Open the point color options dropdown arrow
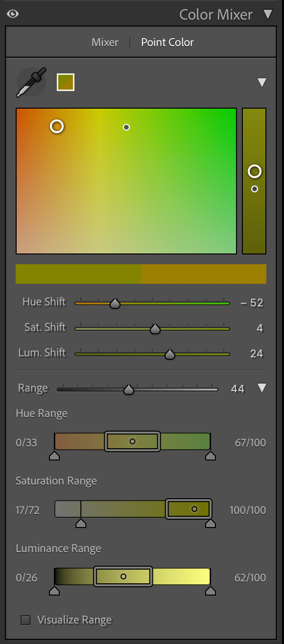The height and width of the screenshot is (644, 284). coord(262,82)
